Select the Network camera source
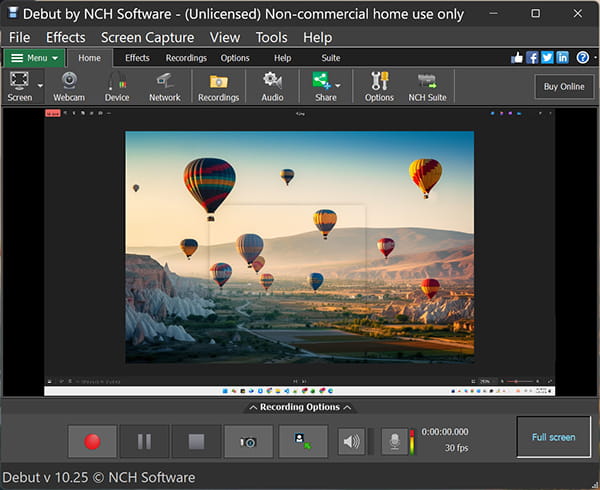 click(165, 87)
